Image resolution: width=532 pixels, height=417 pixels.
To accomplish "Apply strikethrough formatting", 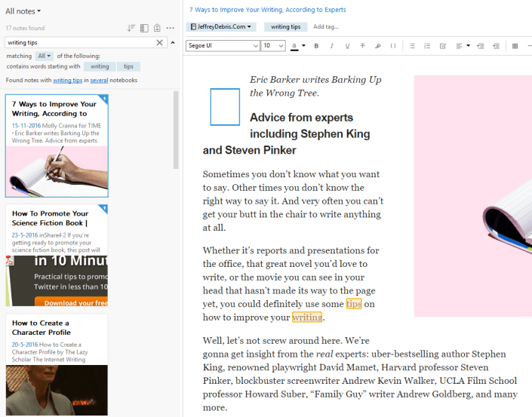I will pos(362,46).
